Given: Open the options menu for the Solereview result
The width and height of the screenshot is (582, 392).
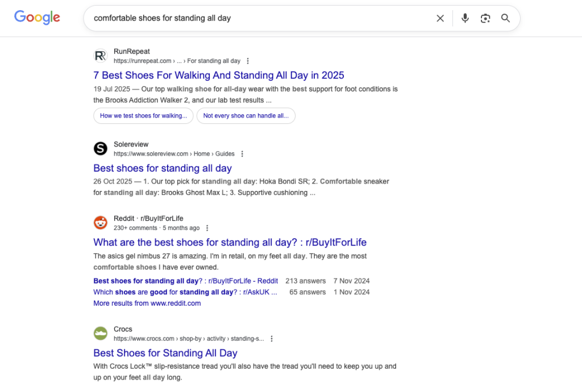Looking at the screenshot, I should pos(242,153).
